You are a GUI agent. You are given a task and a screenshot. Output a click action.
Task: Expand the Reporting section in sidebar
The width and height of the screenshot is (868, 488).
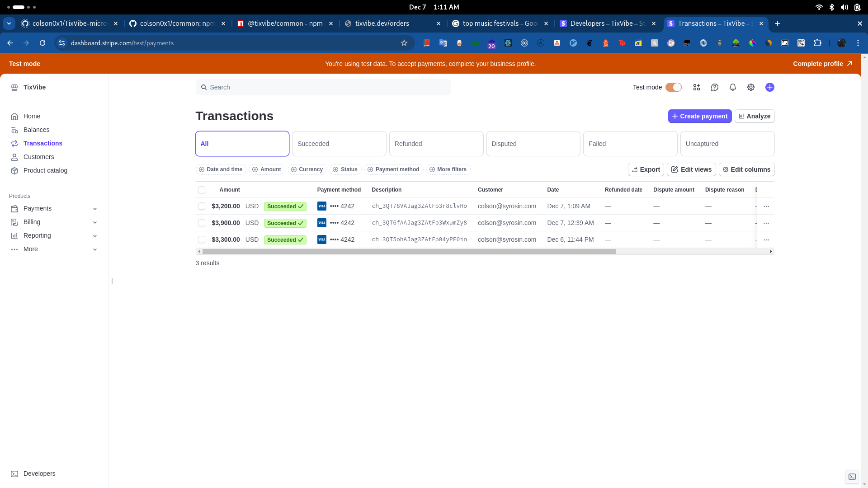(54, 235)
